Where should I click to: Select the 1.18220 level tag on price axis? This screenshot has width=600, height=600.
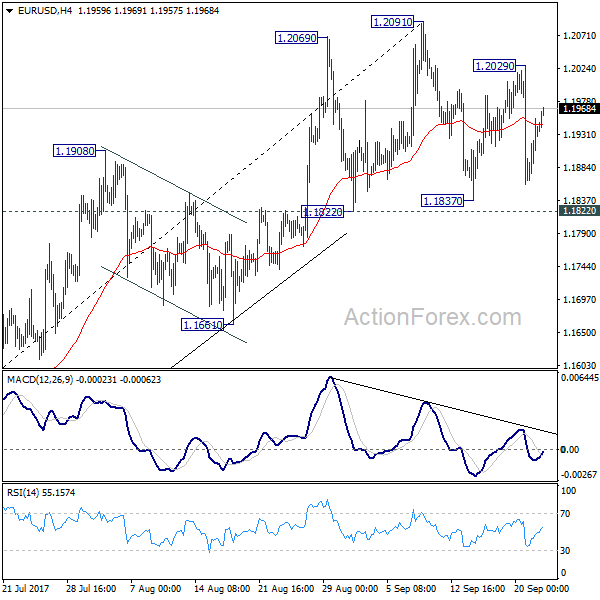[x=579, y=210]
